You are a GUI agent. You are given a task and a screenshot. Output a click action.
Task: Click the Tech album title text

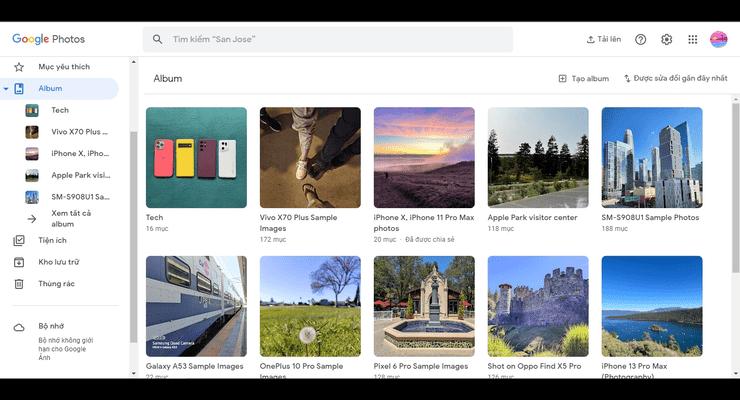coord(154,217)
